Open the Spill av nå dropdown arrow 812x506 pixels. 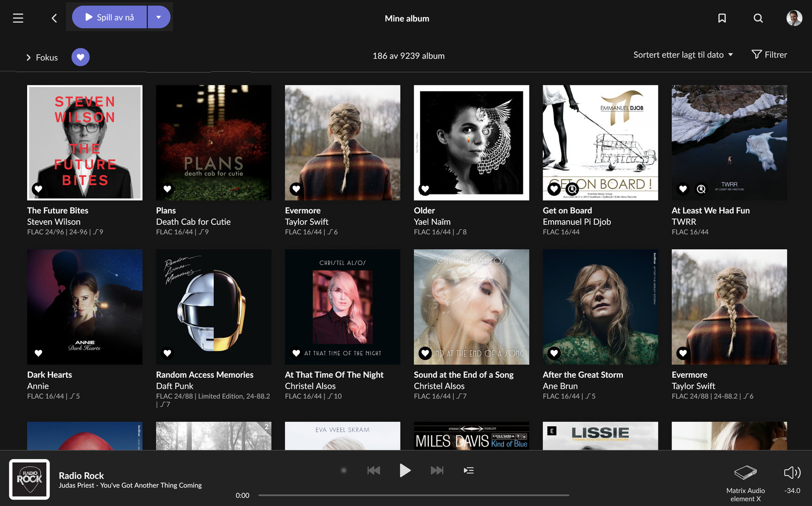pos(159,17)
